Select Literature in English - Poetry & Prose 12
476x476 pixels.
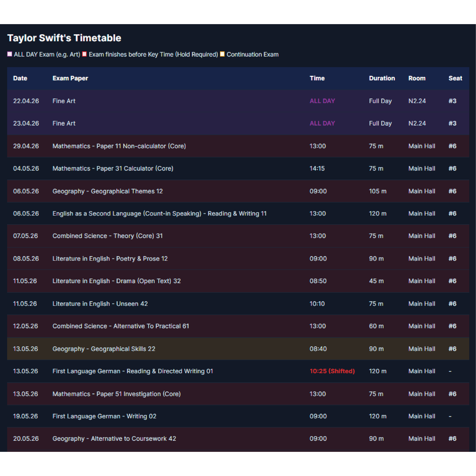coord(110,259)
